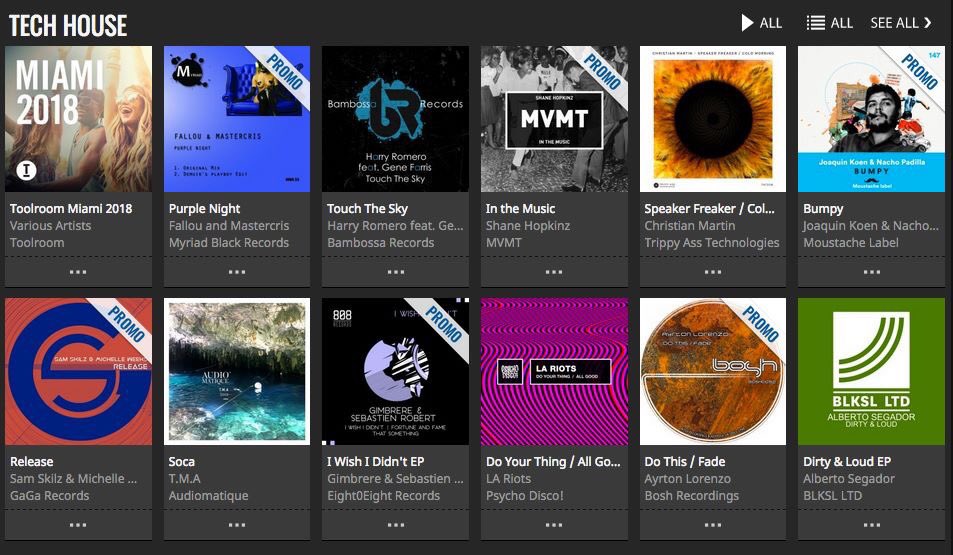The height and width of the screenshot is (555, 953).
Task: Play all Tech House tracks
Action: (762, 23)
